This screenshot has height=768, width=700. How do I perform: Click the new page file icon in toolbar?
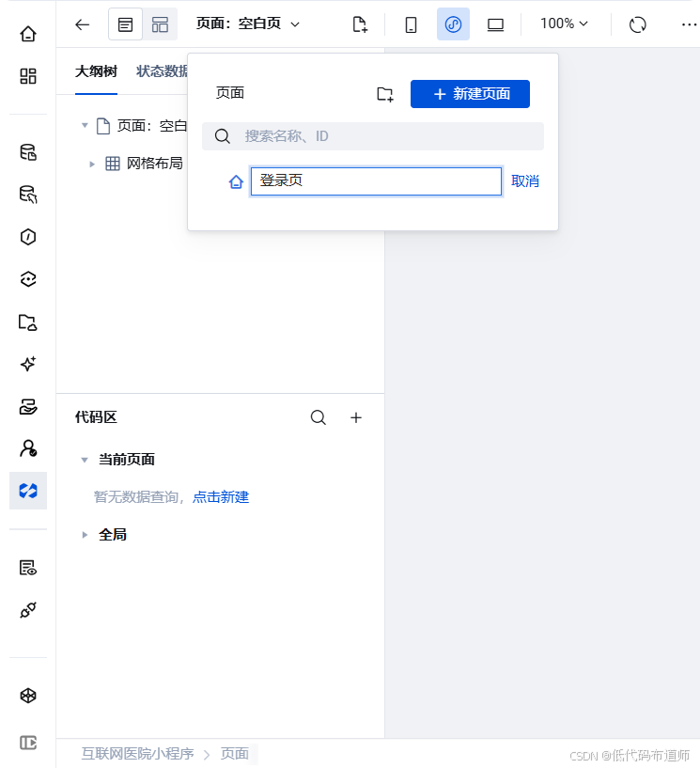click(x=360, y=24)
